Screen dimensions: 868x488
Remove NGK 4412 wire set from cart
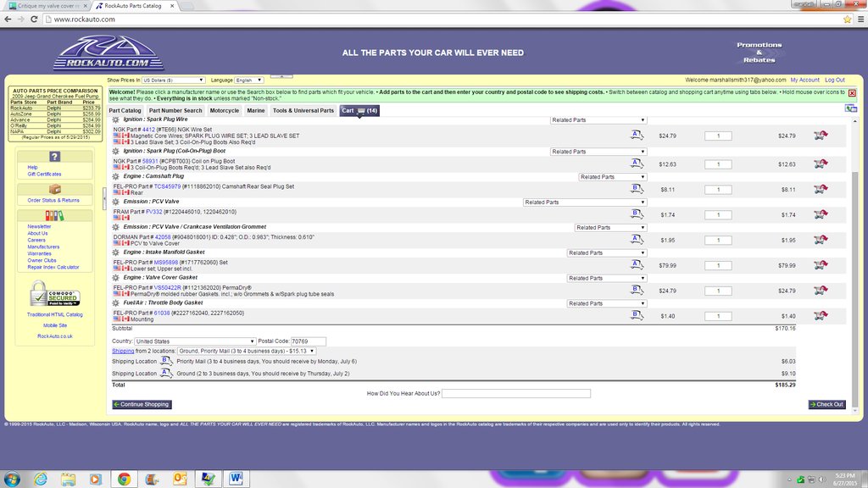(x=821, y=135)
